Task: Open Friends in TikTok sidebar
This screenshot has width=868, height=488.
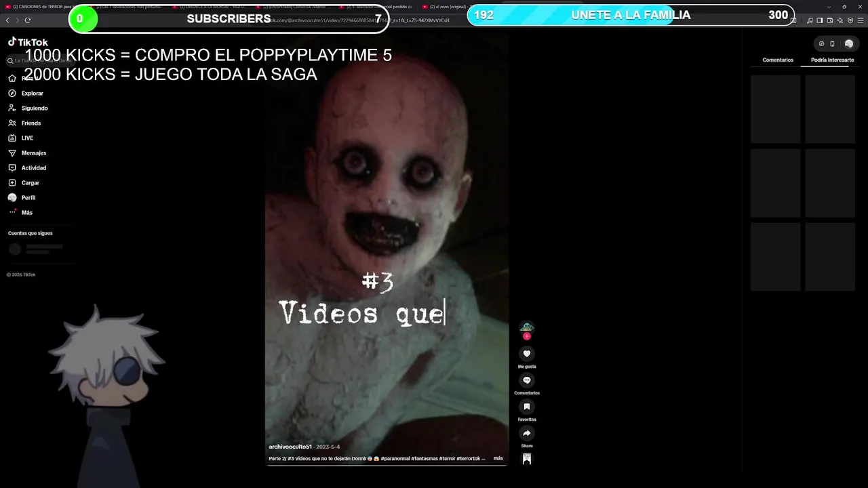Action: [x=24, y=123]
